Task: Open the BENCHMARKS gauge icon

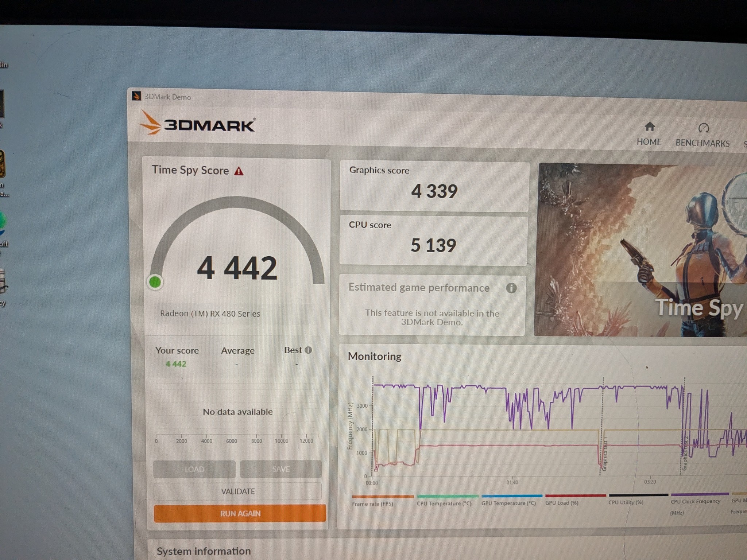Action: [x=703, y=128]
